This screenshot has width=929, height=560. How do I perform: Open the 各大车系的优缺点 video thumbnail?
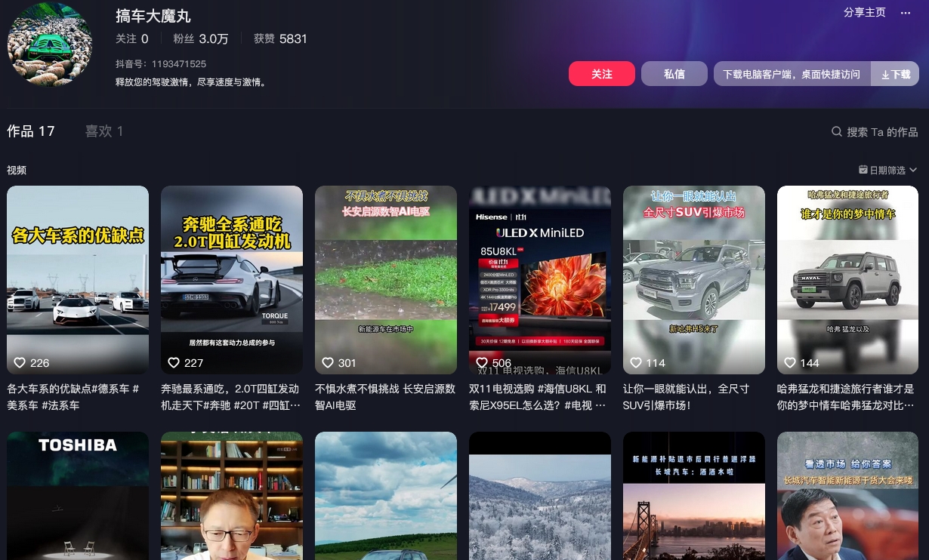(78, 280)
